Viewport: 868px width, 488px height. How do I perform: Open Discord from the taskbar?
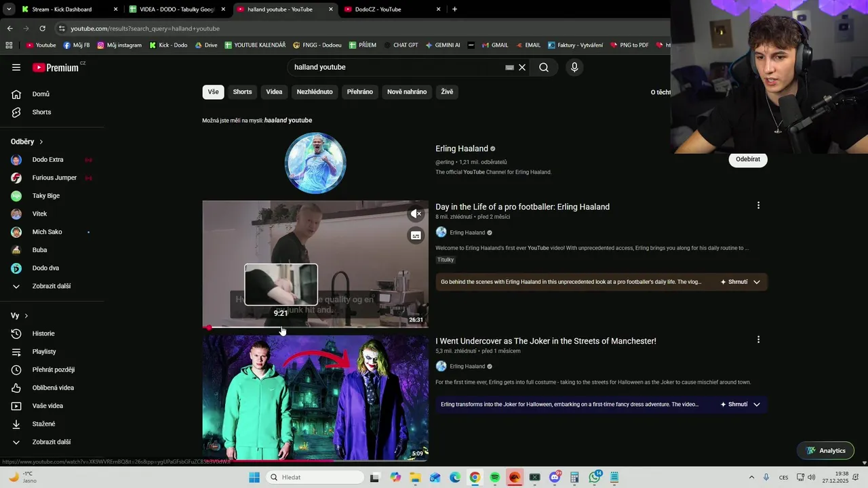point(555,477)
